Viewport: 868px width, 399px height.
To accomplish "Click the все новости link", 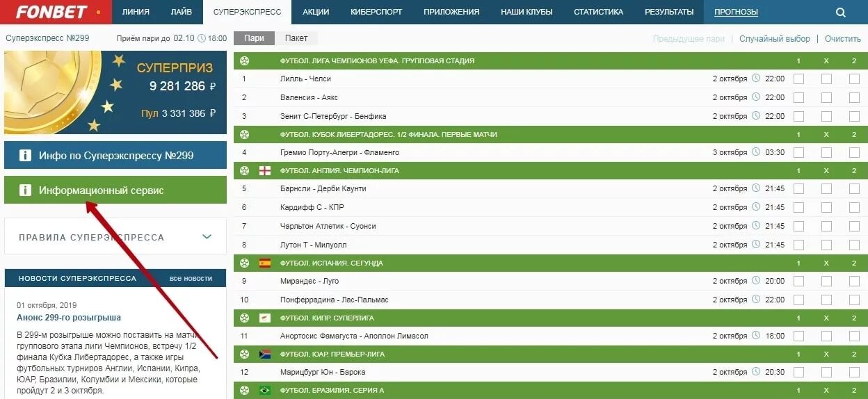I will tap(191, 278).
